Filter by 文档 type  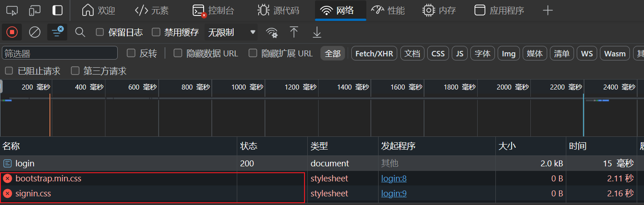pos(412,53)
